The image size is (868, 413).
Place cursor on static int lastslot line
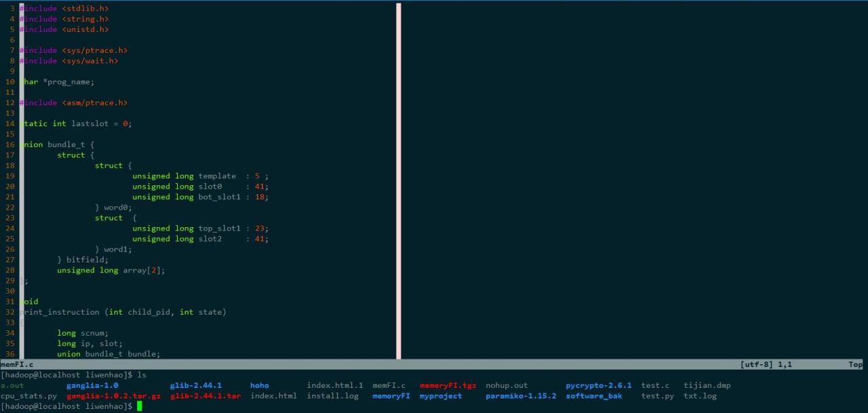[x=76, y=123]
